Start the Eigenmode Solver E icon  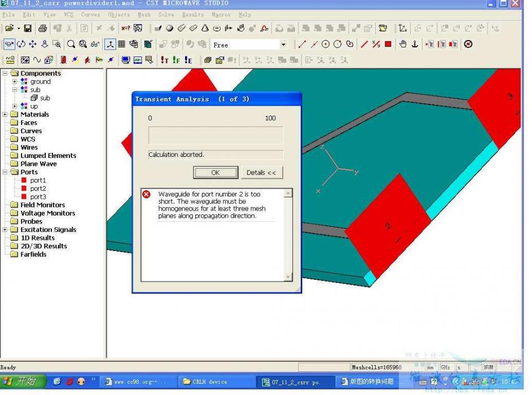188,60
